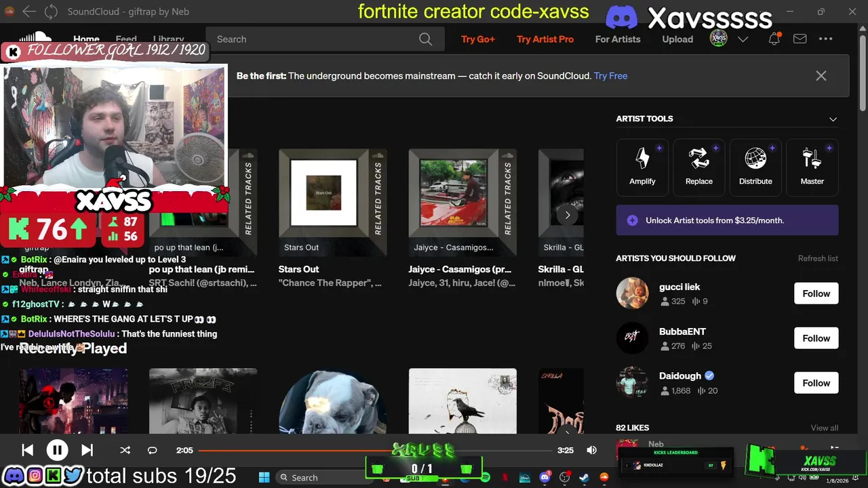Open the bulldog recently played thumbnail
The height and width of the screenshot is (488, 868).
coord(332,401)
